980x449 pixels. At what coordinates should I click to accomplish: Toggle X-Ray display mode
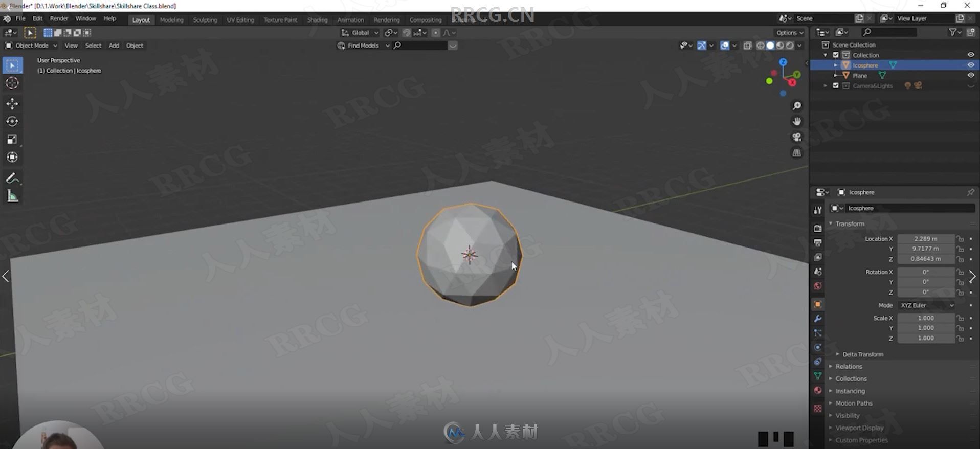tap(747, 46)
